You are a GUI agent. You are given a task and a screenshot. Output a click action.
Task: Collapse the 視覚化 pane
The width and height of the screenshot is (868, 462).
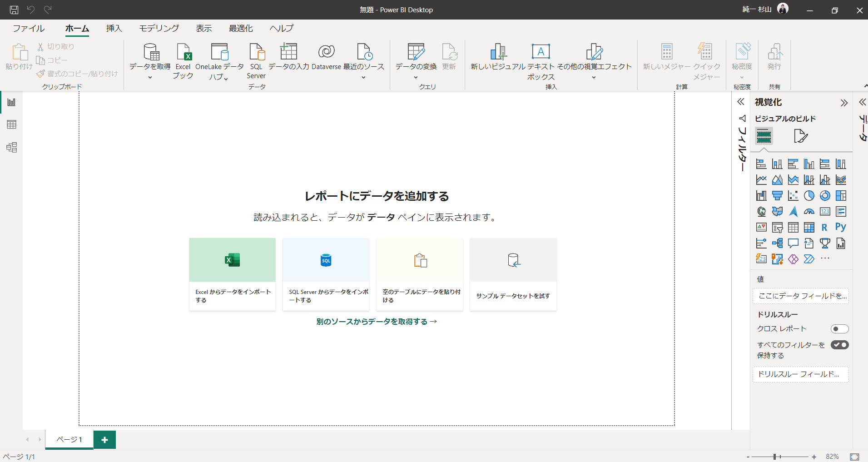pos(844,103)
